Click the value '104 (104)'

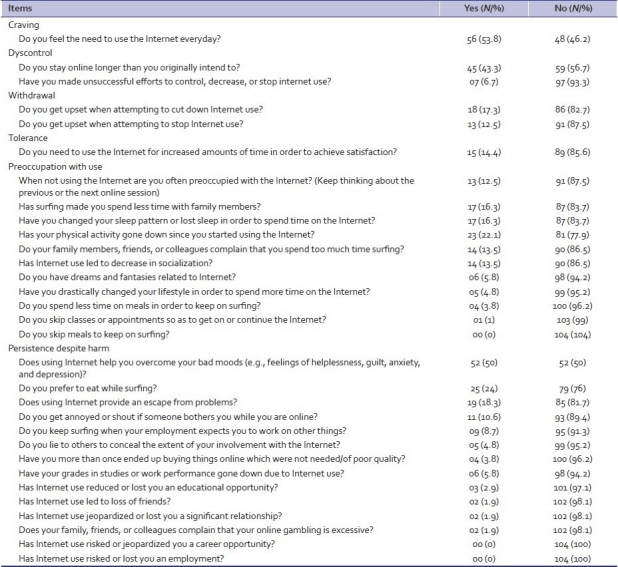tap(572, 335)
